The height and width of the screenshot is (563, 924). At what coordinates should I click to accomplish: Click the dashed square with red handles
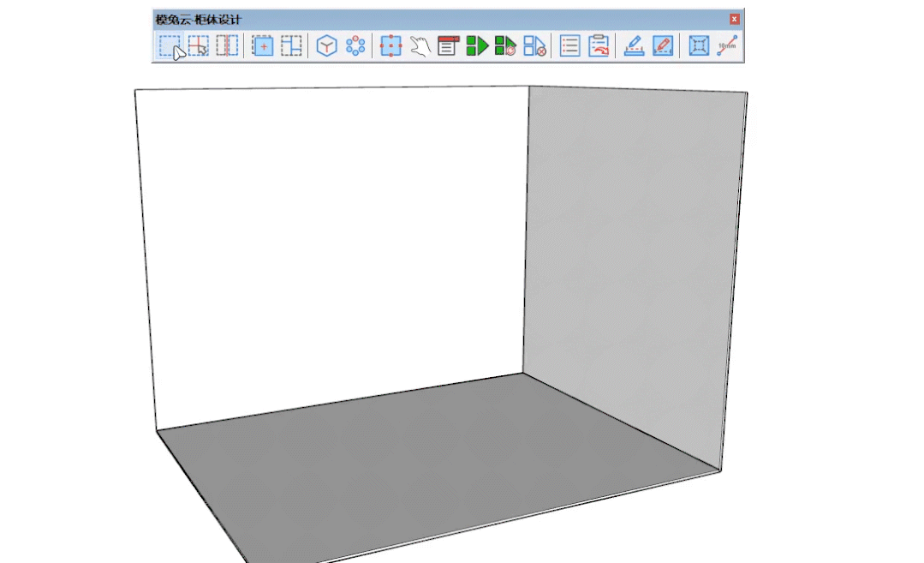click(x=390, y=45)
